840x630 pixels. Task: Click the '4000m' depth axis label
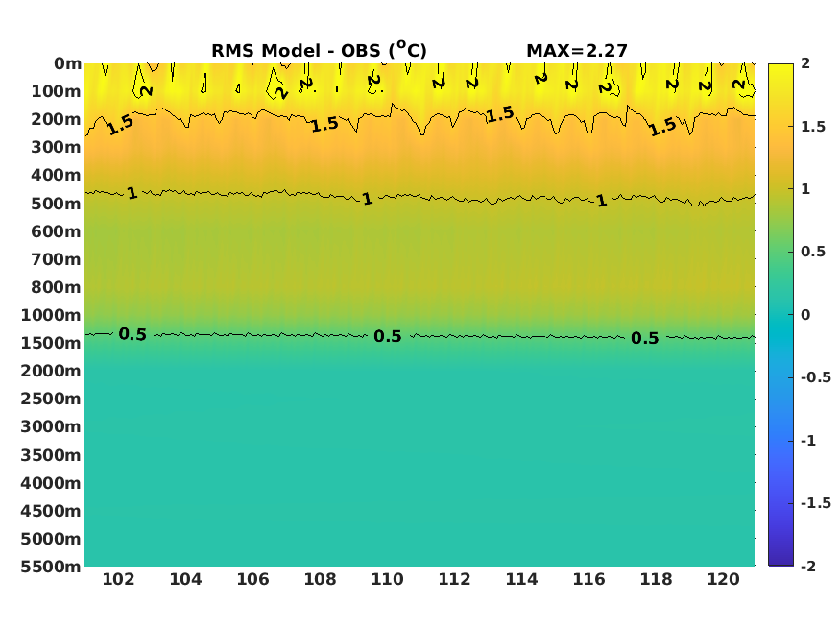click(51, 484)
